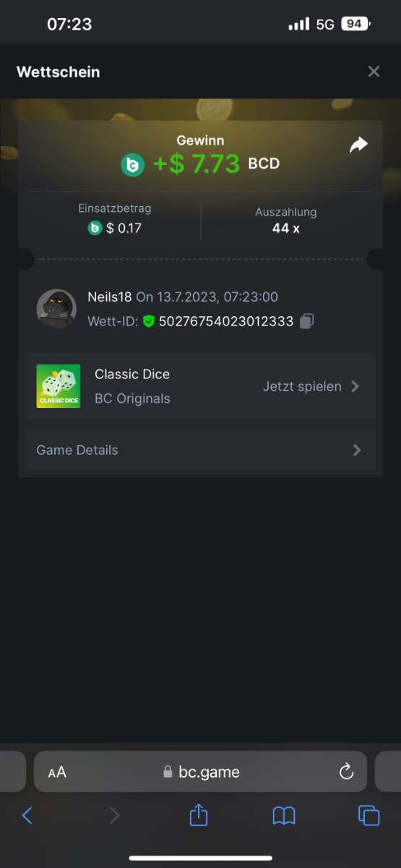Tap the share arrow on the win card
401x868 pixels.
point(358,145)
